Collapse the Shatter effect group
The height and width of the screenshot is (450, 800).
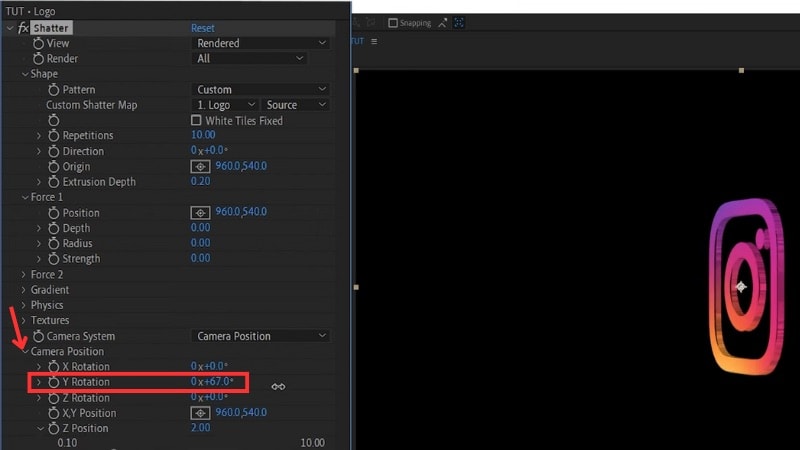point(10,28)
